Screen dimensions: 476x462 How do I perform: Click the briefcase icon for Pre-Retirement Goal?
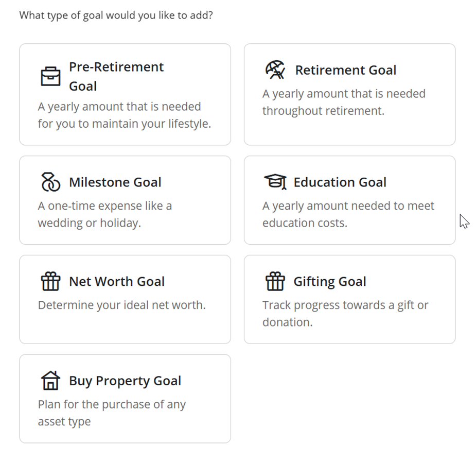50,76
